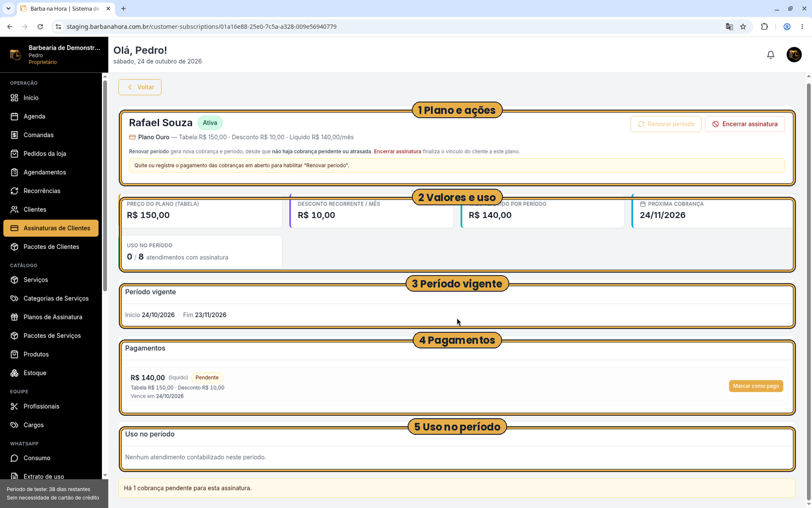This screenshot has width=812, height=508.
Task: Click the Pedidos da loja bag icon
Action: tap(14, 153)
